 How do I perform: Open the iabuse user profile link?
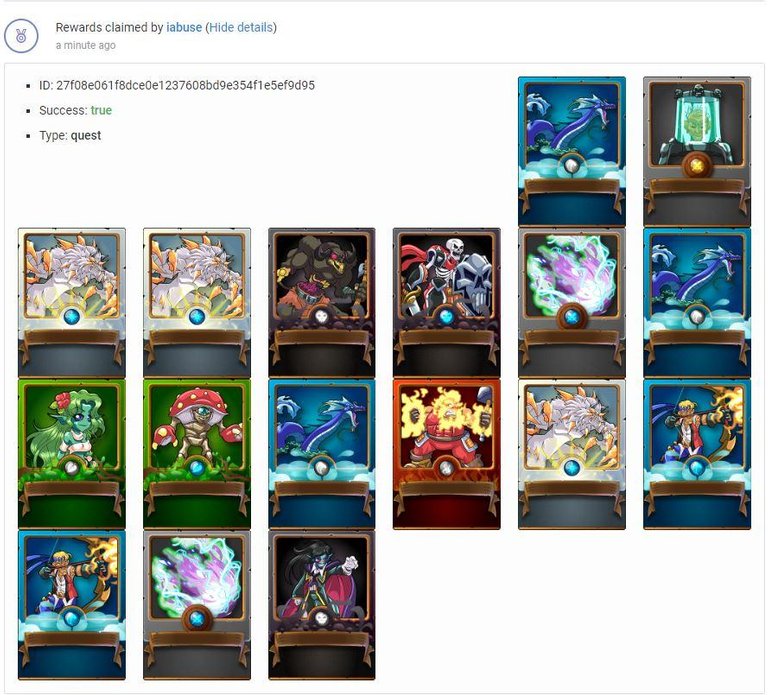(x=184, y=27)
